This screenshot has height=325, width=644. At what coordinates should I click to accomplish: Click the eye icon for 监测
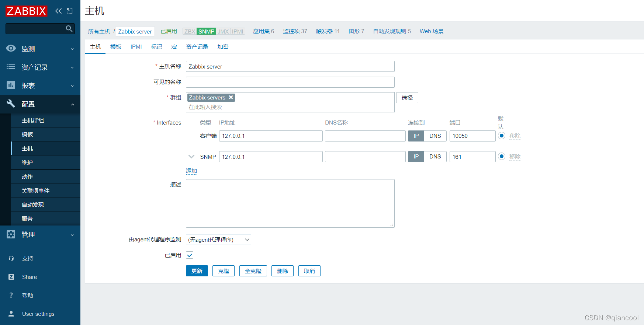(11, 48)
